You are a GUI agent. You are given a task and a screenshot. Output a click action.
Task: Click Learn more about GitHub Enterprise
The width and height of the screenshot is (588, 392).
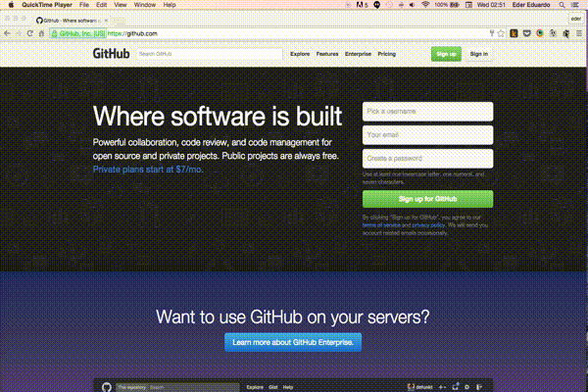point(293,342)
